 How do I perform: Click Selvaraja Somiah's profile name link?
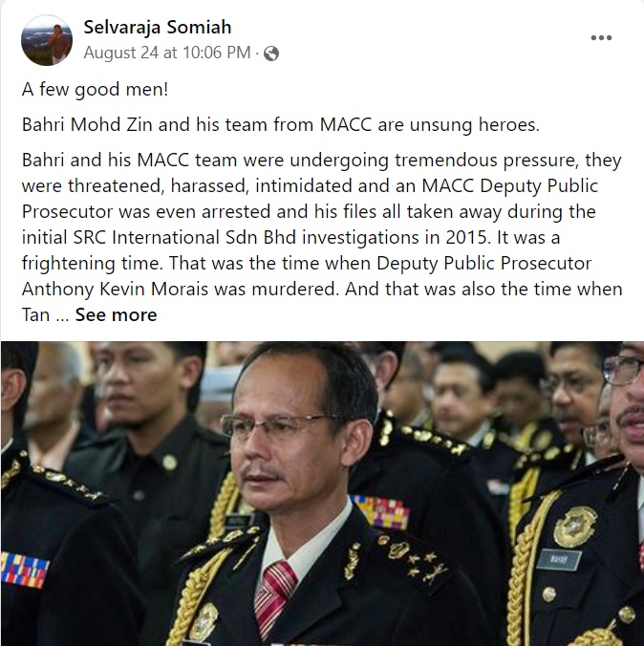click(x=158, y=27)
